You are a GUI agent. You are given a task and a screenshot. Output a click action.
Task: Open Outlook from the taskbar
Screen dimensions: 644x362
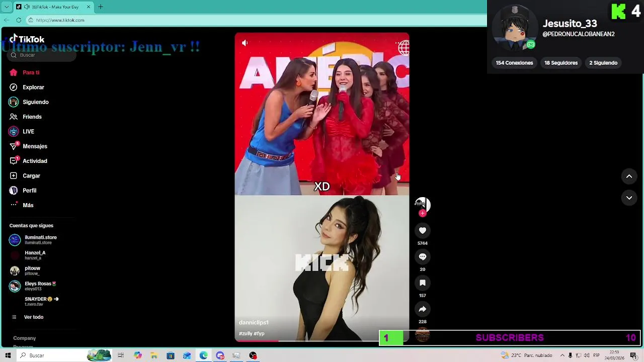[x=187, y=355]
